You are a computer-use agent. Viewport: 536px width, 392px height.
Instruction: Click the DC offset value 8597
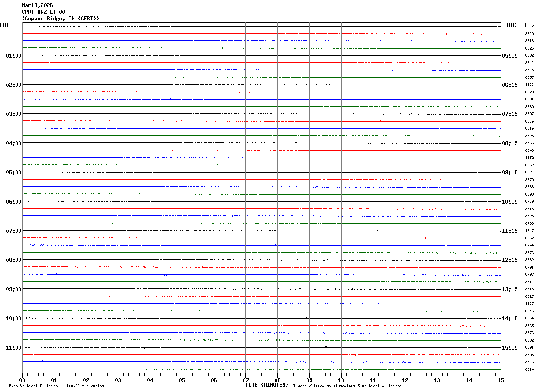529,114
